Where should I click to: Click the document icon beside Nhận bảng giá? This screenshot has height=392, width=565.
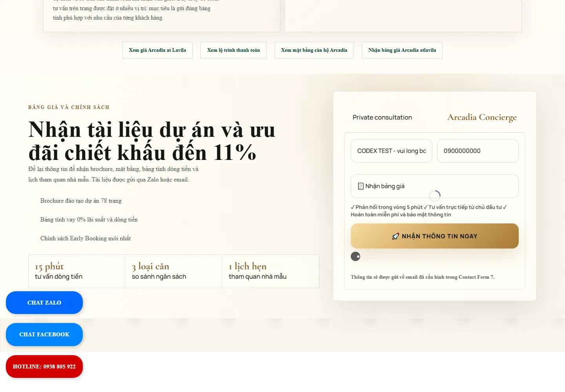pyautogui.click(x=361, y=186)
